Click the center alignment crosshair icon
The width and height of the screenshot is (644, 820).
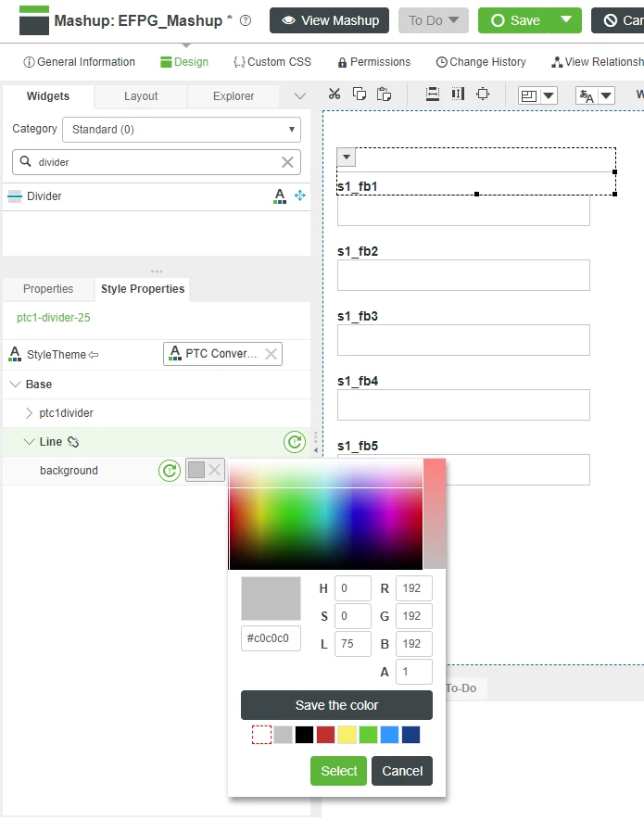pyautogui.click(x=483, y=94)
